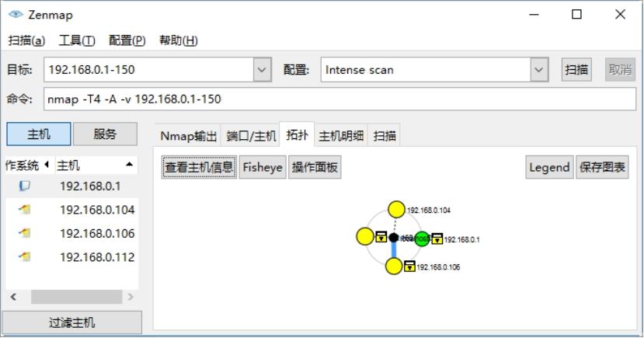Toggle the Fisheye button
This screenshot has width=644, height=338.
click(x=263, y=167)
